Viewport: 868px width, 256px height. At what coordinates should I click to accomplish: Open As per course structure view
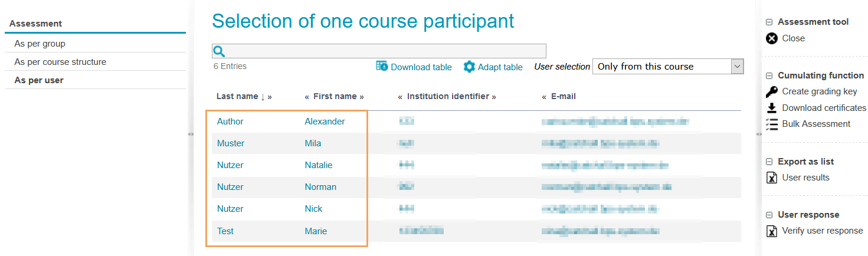[x=60, y=62]
